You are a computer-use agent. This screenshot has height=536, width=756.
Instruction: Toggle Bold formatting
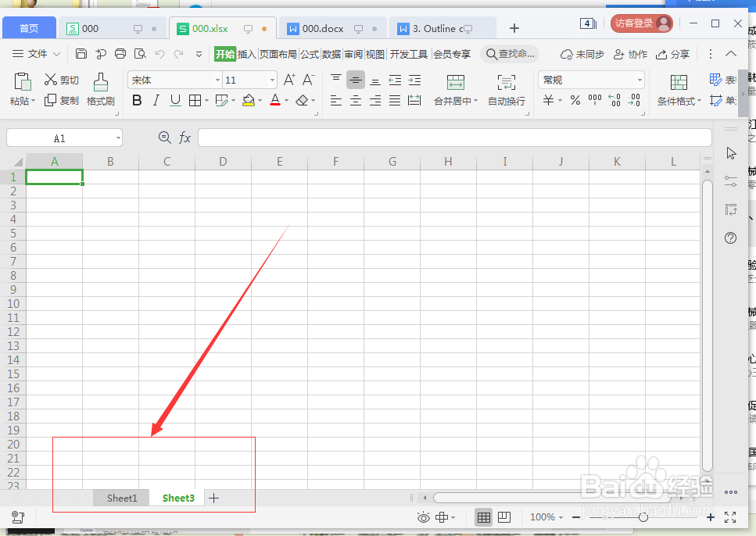coord(137,100)
